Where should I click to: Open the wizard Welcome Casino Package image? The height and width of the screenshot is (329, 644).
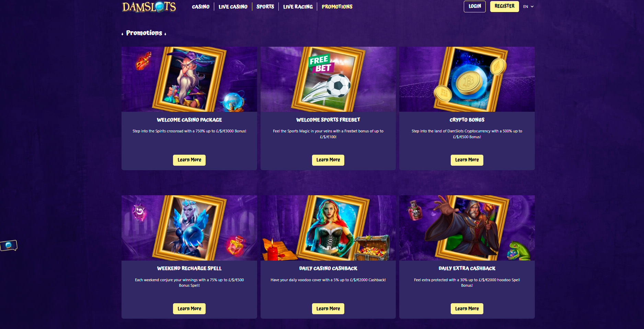pos(189,79)
